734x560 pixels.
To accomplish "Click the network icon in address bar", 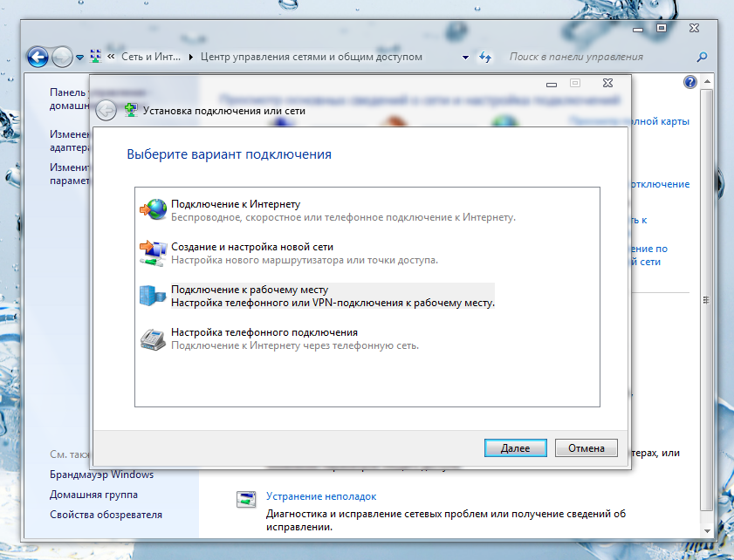I will pos(96,58).
